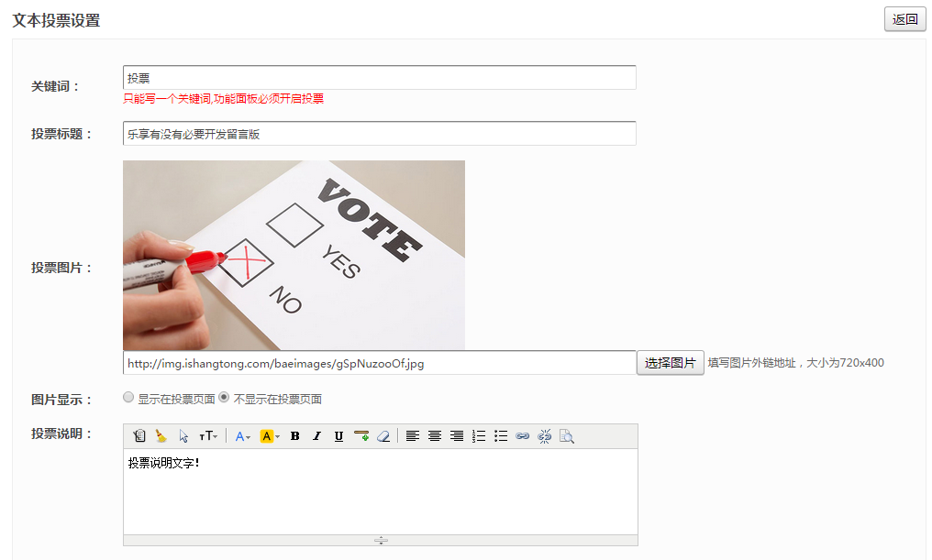
Task: Apply italic formatting in the editor
Action: 316,436
